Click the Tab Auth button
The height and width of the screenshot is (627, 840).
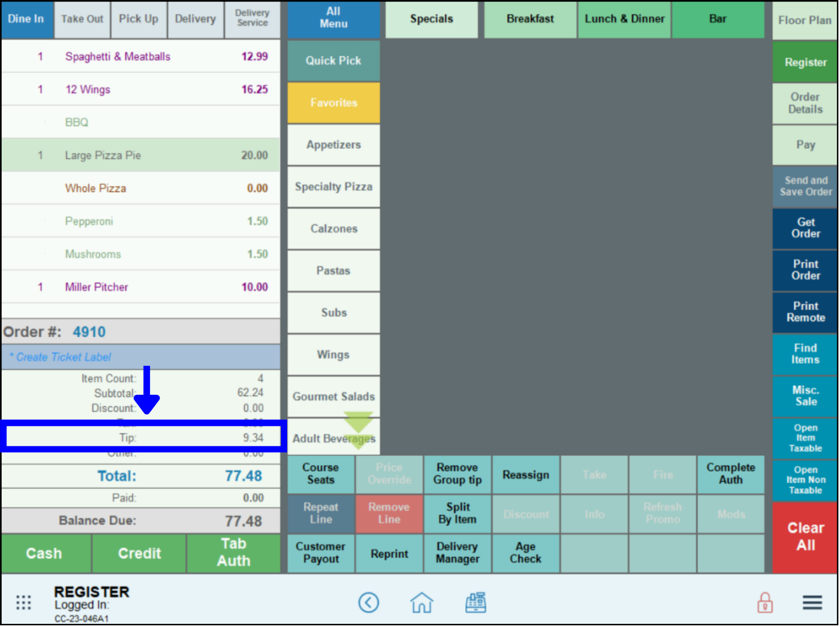click(x=234, y=553)
